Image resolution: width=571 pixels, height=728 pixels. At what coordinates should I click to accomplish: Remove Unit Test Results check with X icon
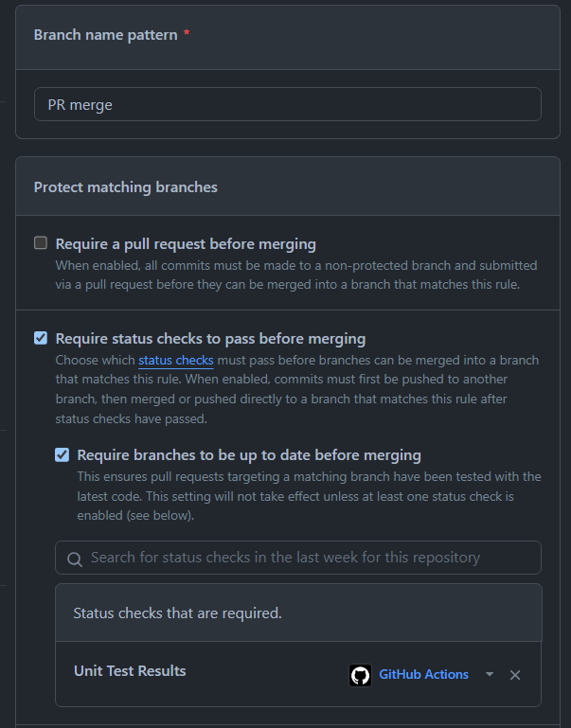coord(515,675)
